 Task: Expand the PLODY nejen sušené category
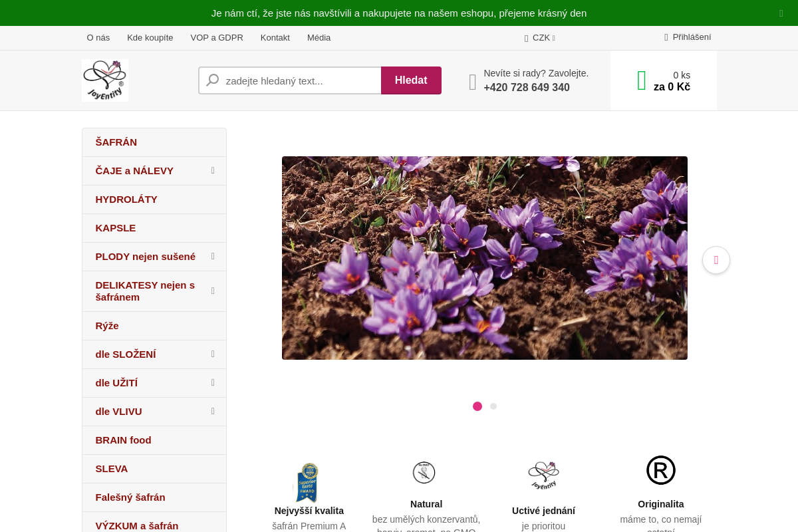coord(213,257)
